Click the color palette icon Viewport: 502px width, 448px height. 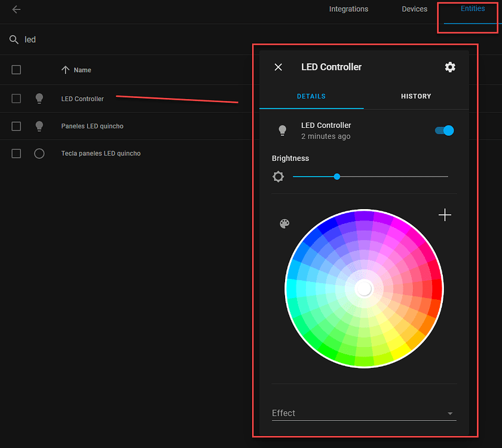point(284,223)
